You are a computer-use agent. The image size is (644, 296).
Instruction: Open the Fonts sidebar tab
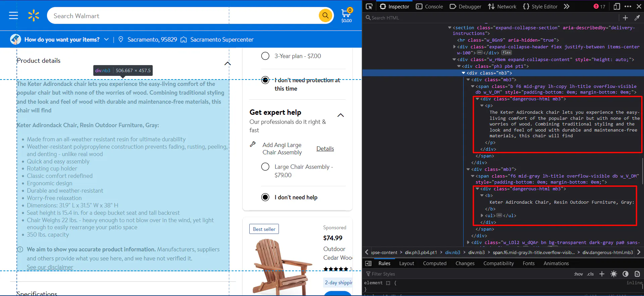click(529, 263)
